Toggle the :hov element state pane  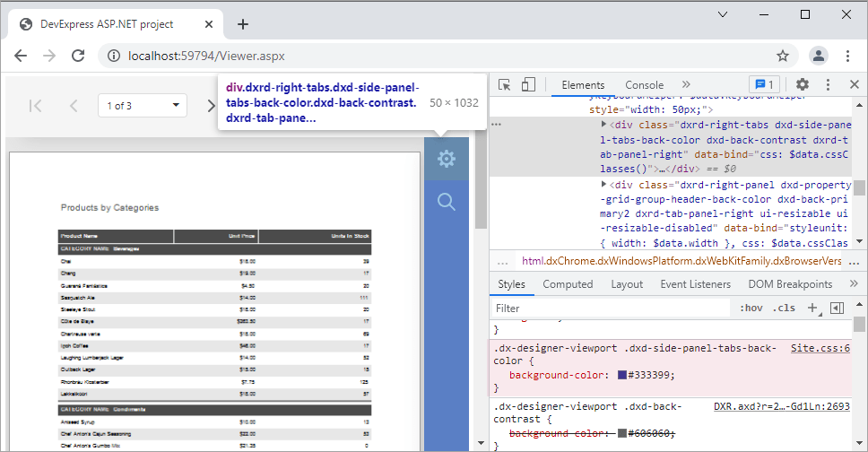click(x=751, y=308)
